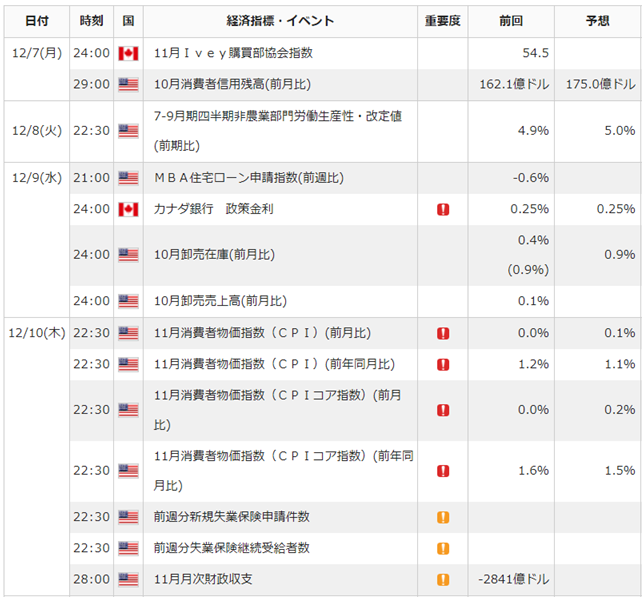Click the Canada flag beside Ivey購買部協会指数
Viewport: 644px width, 599px height.
pos(128,53)
